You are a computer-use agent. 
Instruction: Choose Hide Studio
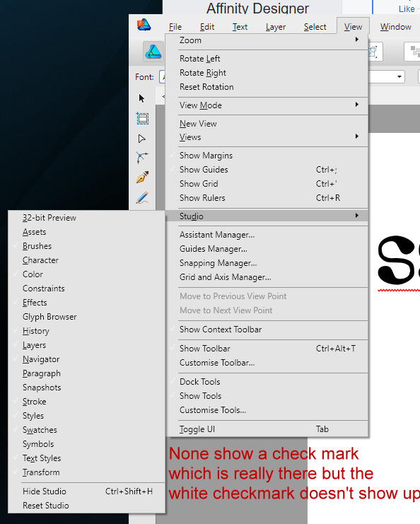point(86,491)
